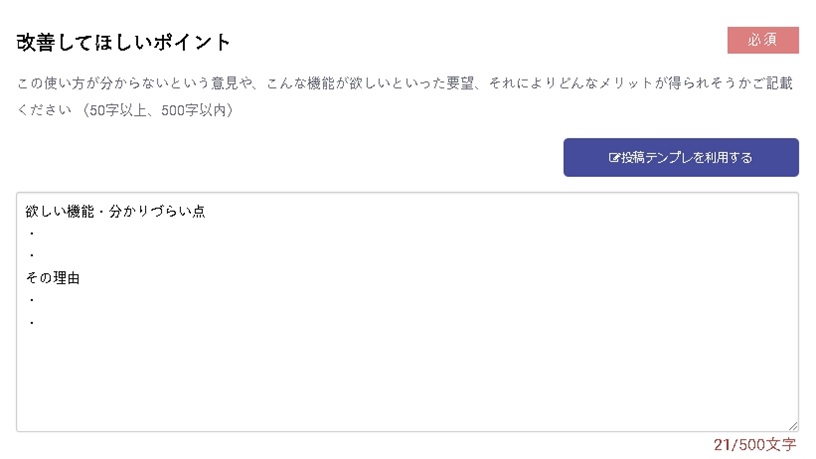Click last bullet below その理由
Screen dimensions: 816x459
[x=32, y=323]
